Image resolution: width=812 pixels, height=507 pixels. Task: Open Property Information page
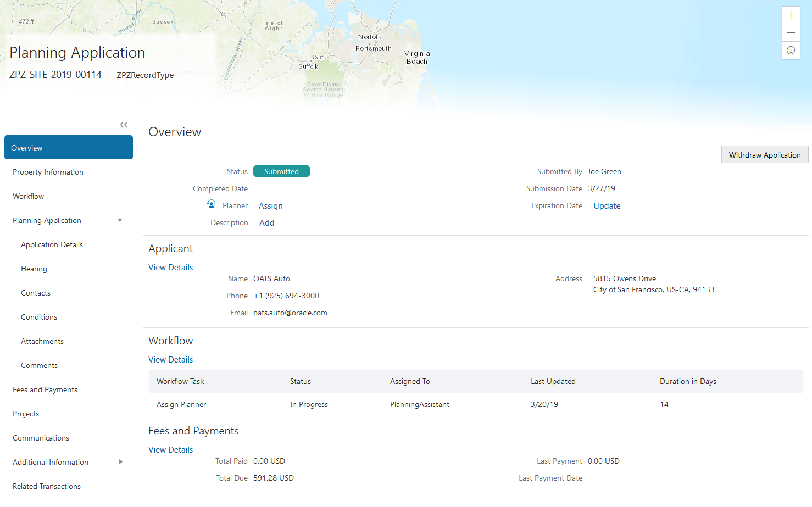point(48,172)
